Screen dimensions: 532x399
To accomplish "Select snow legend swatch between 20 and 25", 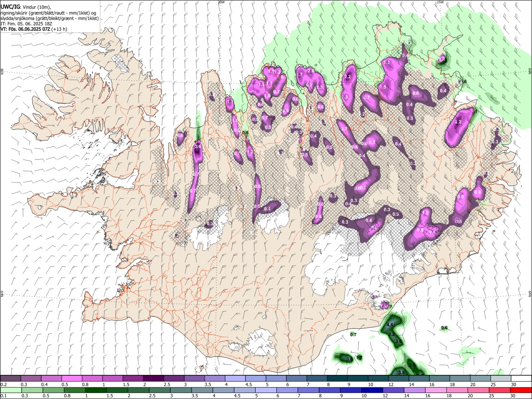I will [480, 379].
